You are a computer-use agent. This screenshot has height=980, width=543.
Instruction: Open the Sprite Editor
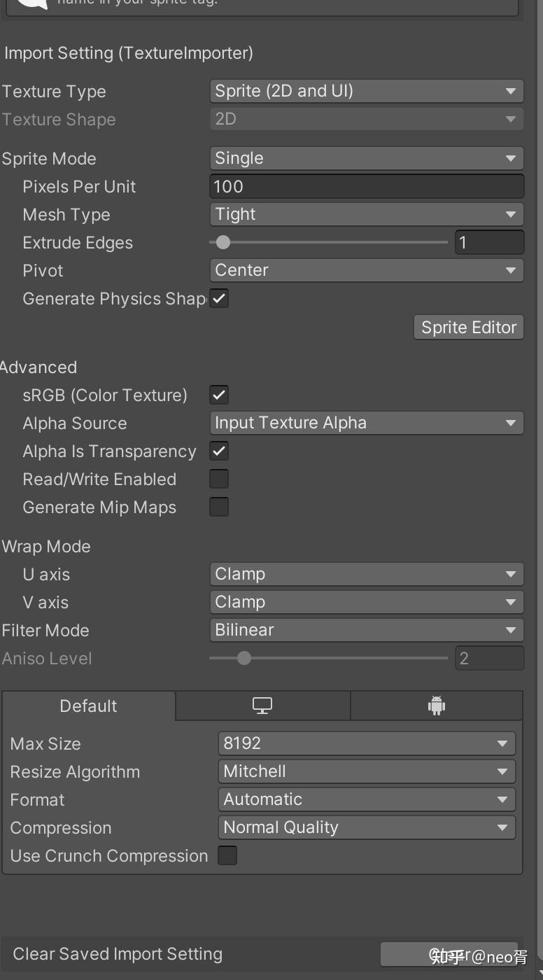coord(468,327)
